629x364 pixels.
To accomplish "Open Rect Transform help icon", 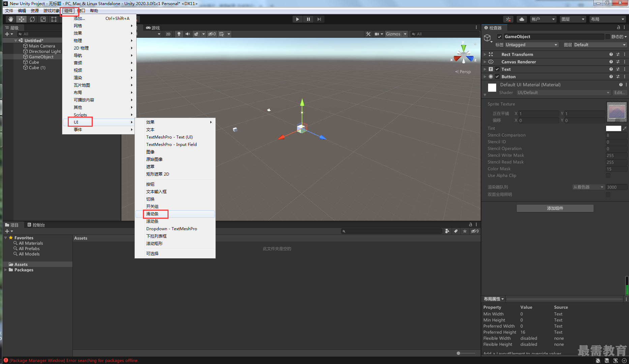I will point(611,54).
